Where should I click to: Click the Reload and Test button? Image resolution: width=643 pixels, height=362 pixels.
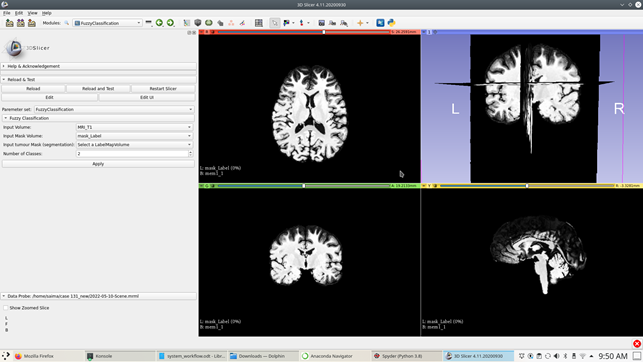[98, 89]
